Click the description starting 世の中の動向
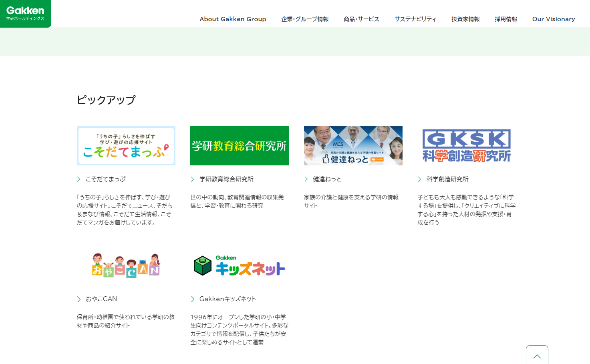 pyautogui.click(x=237, y=201)
